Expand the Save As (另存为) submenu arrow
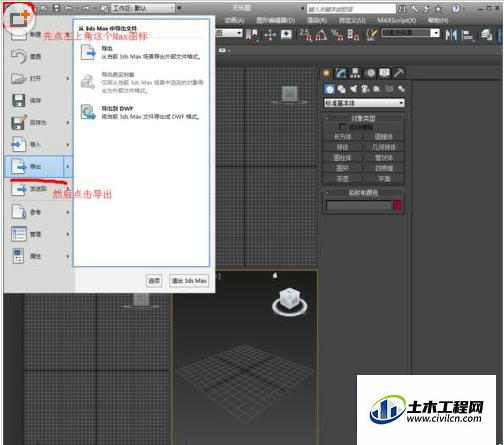This screenshot has height=445, width=504. pos(68,123)
